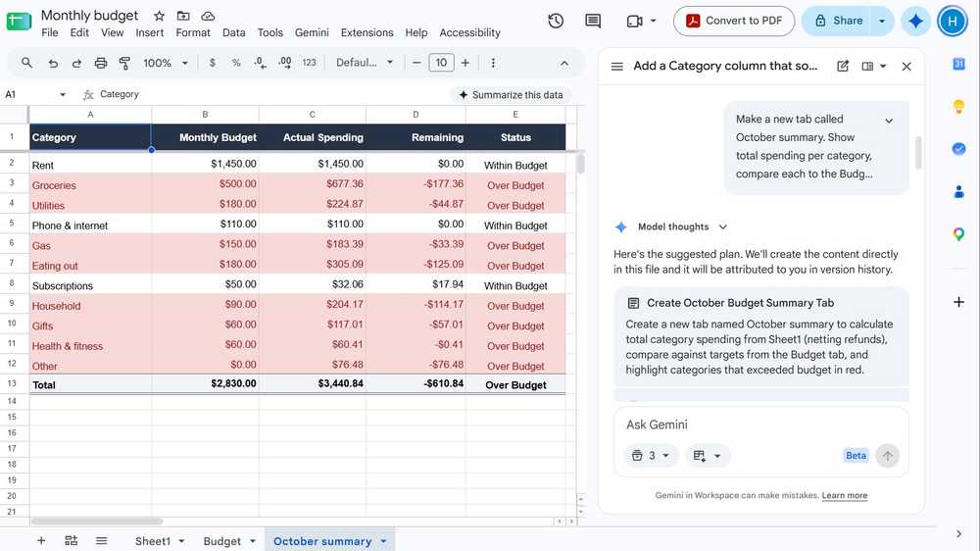Open Share options dropdown arrow

click(x=882, y=21)
